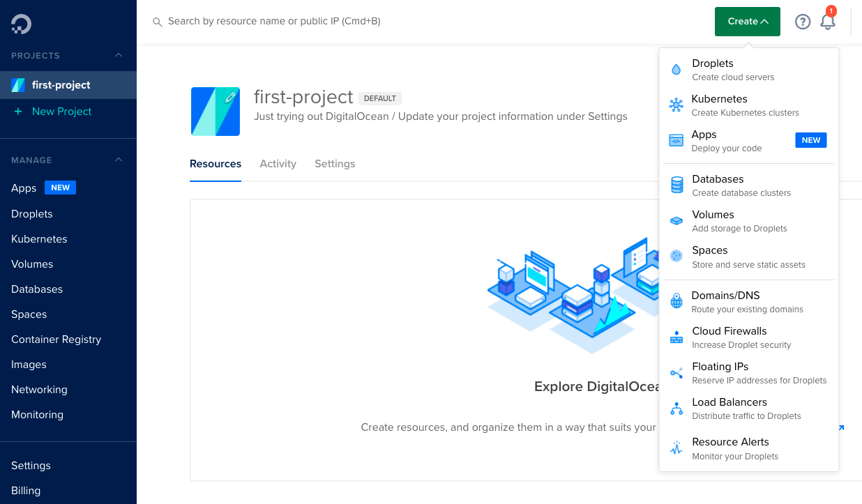
Task: Select Resource Alerts menu entry
Action: click(x=749, y=448)
